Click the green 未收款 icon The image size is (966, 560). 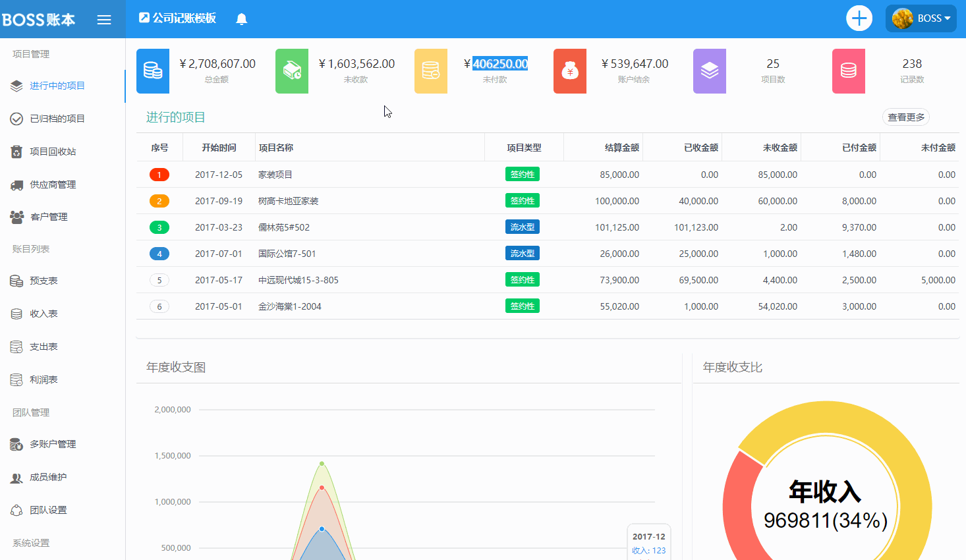[x=292, y=71]
